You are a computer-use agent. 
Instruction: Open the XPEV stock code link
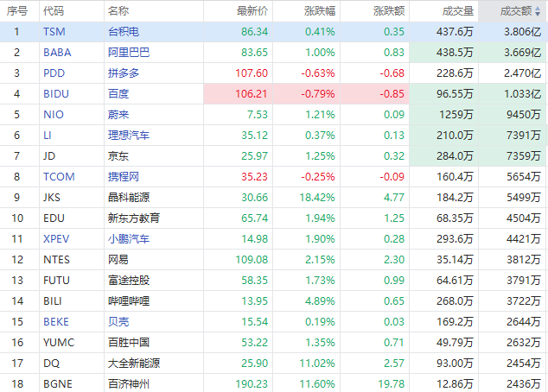56,239
